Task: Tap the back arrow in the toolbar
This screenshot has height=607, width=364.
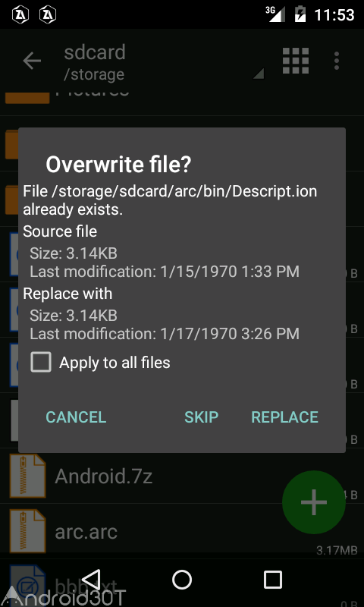Action: (32, 61)
